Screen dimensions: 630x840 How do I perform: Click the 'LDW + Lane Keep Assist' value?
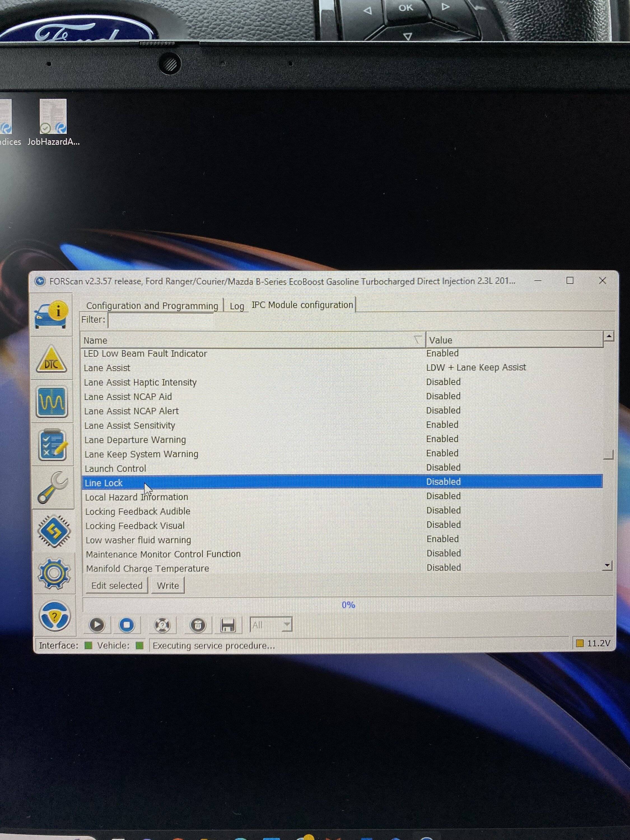coord(476,367)
